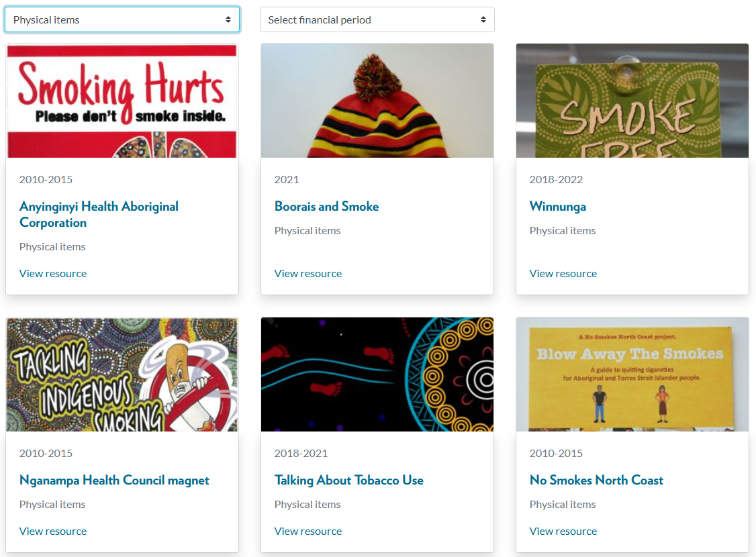View resource link on Winnunga card
Image resolution: width=756 pixels, height=557 pixels.
pos(563,273)
